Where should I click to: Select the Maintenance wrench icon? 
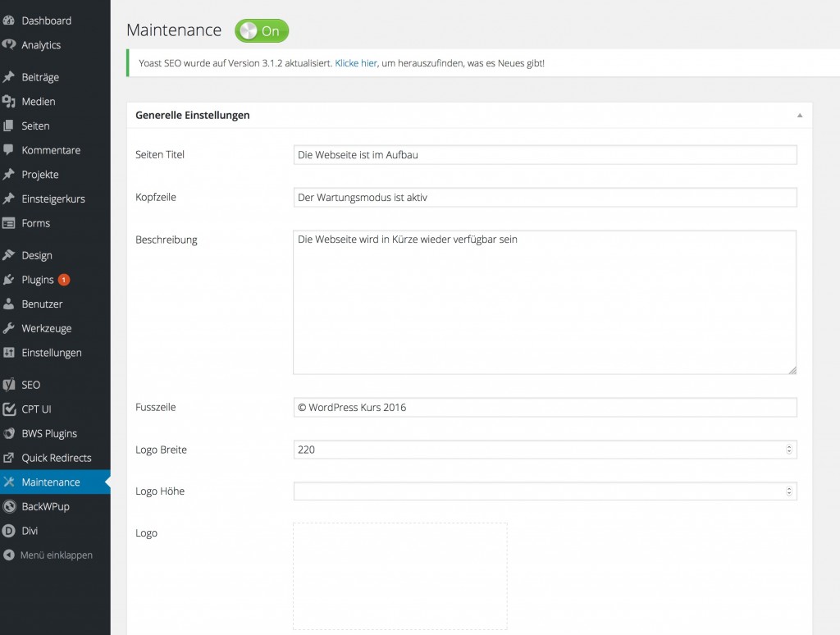pos(13,482)
